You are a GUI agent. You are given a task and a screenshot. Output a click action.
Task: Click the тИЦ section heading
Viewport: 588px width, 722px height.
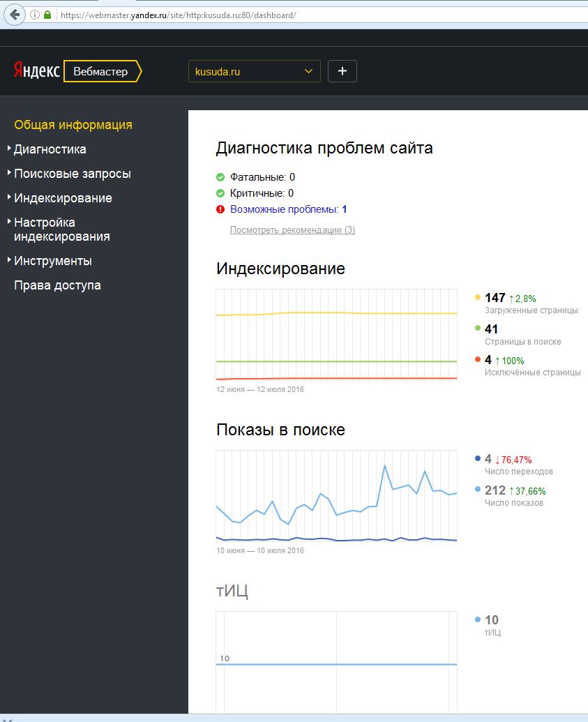[x=232, y=591]
